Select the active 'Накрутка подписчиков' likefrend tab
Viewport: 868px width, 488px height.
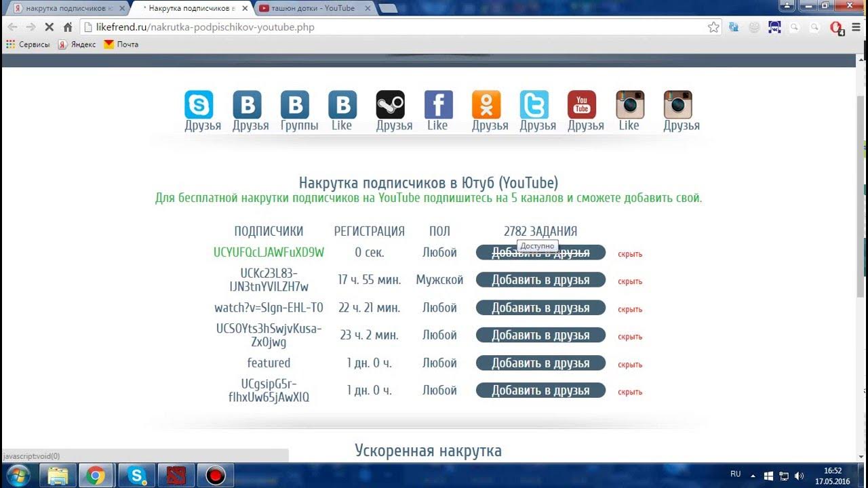click(x=190, y=8)
